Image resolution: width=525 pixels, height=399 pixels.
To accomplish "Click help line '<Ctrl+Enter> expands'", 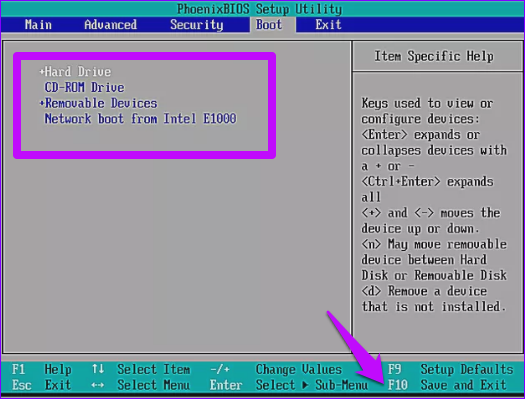I will pos(427,181).
